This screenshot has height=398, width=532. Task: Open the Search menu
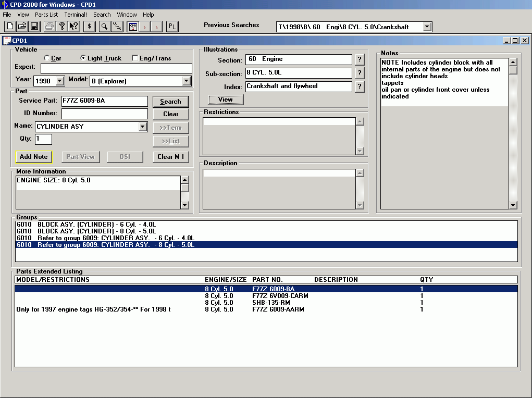click(x=102, y=15)
